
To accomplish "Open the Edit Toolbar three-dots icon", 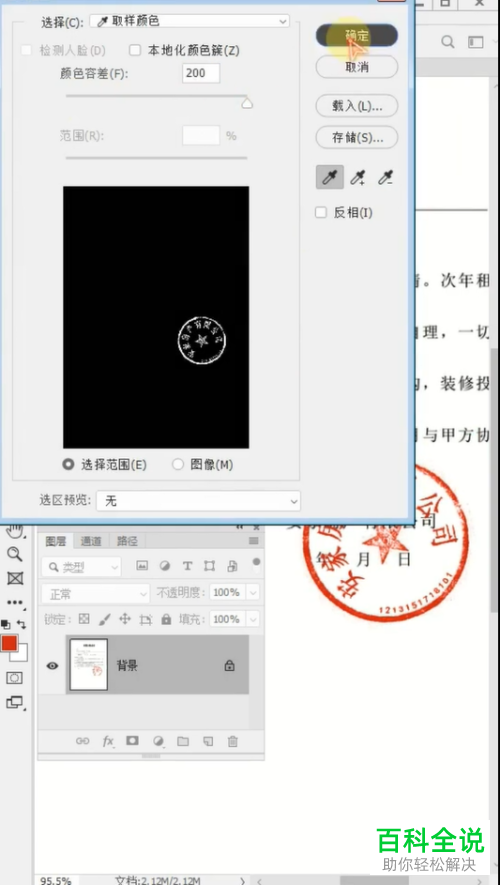I will pyautogui.click(x=15, y=602).
